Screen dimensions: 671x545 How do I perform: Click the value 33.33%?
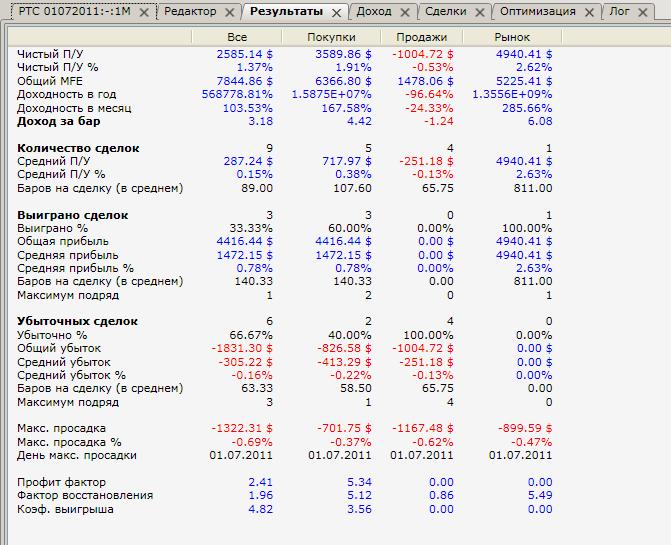[251, 228]
